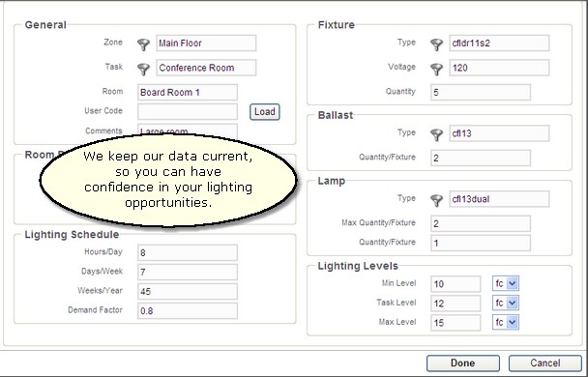The width and height of the screenshot is (588, 377).
Task: Focus the Fixture Quantity field
Action: coord(481,92)
